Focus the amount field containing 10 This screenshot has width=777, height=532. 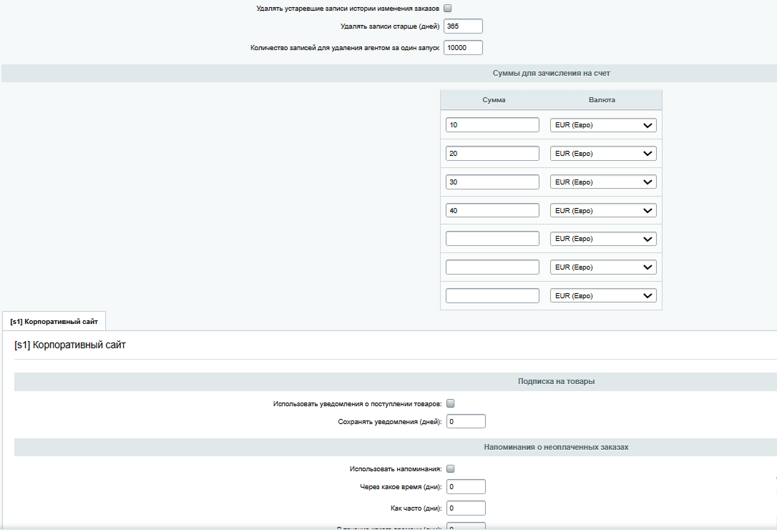492,125
